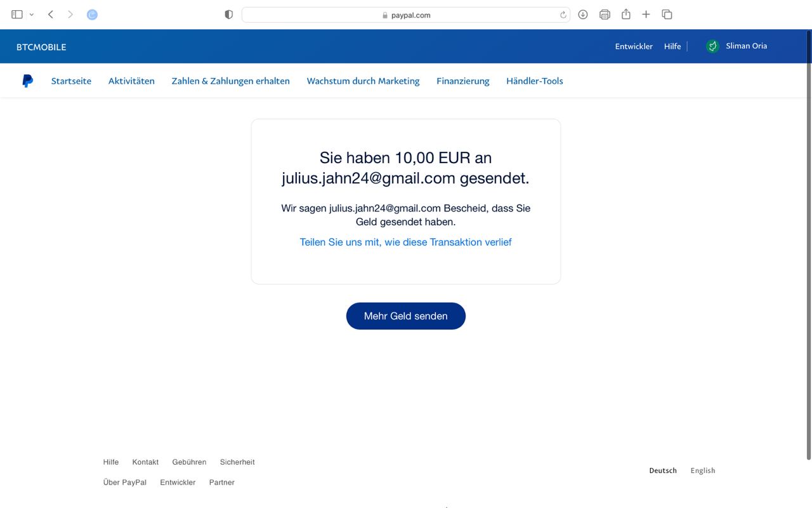
Task: Reload page with the refresh icon
Action: (x=563, y=15)
